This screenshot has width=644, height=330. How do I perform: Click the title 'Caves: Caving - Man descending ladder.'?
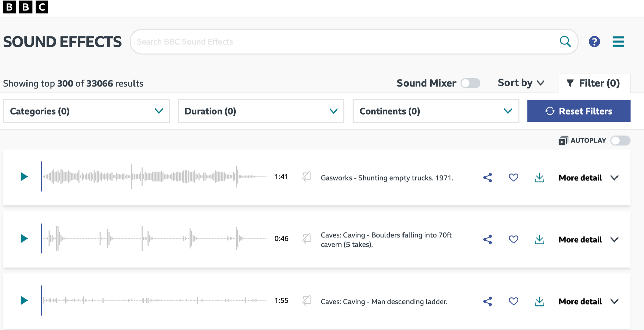coord(384,301)
